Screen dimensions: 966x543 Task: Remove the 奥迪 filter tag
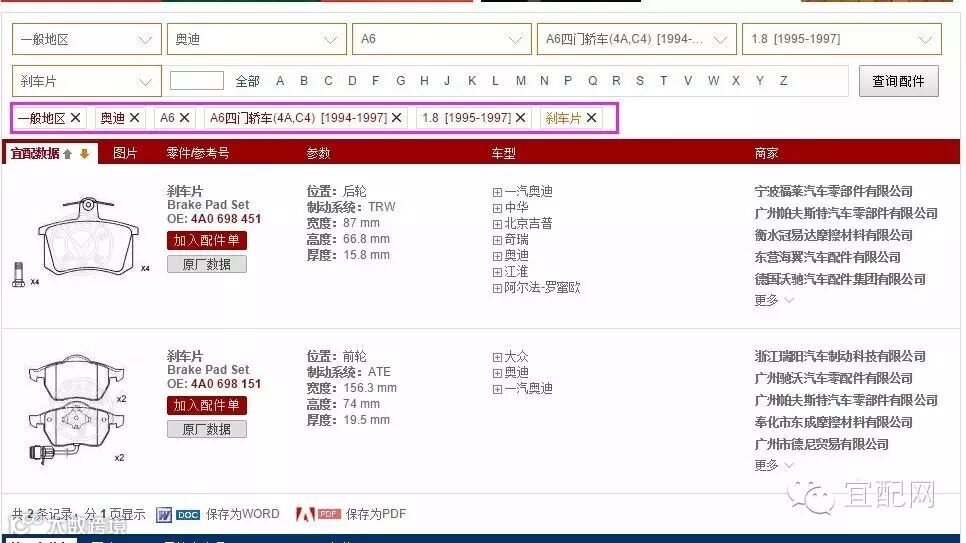134,118
